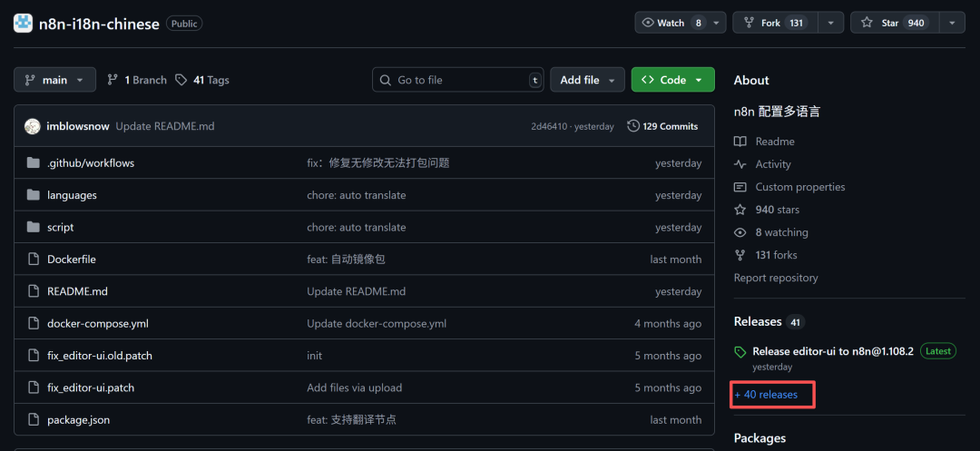Open the + 40 releases link

coord(766,395)
